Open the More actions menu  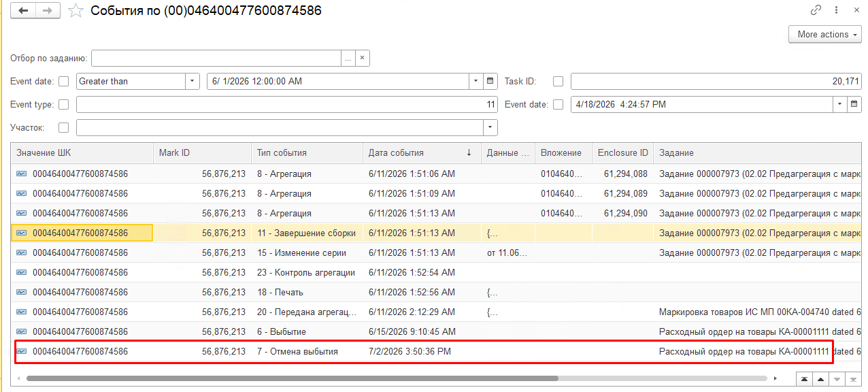(x=825, y=34)
